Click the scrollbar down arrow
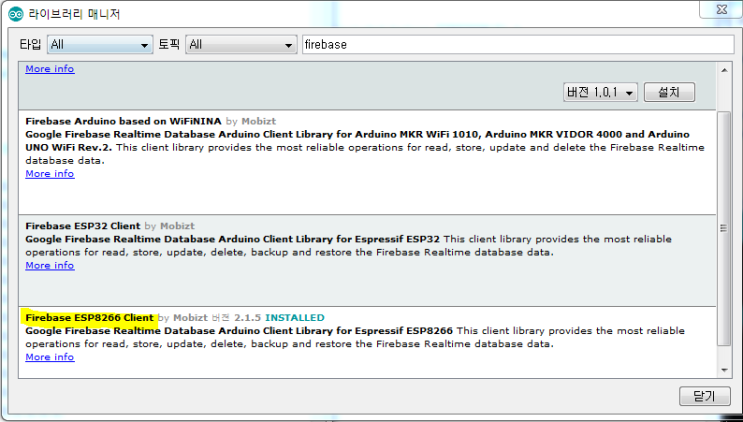The image size is (743, 422). coord(724,370)
